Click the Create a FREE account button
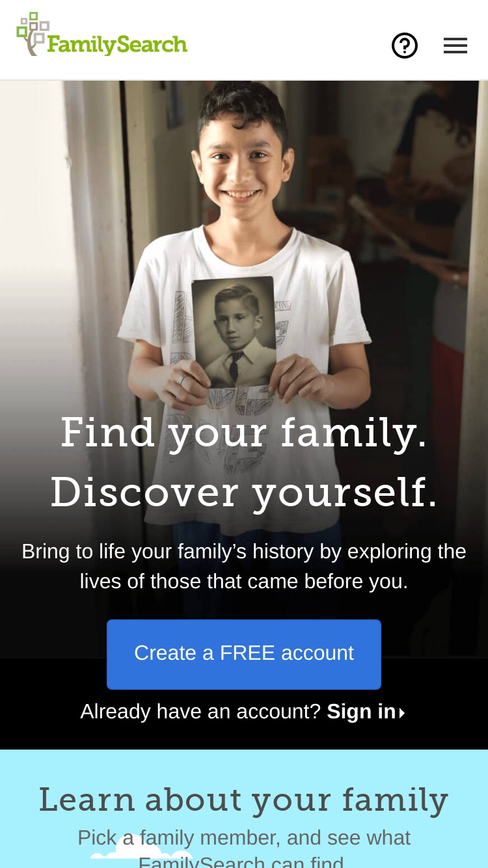Image resolution: width=488 pixels, height=868 pixels. coord(244,654)
